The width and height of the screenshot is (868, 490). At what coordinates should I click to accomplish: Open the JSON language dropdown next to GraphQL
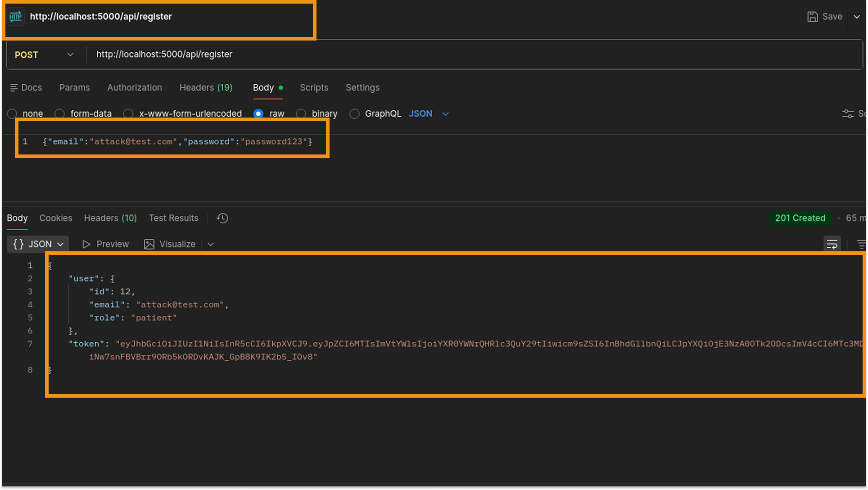[x=428, y=113]
